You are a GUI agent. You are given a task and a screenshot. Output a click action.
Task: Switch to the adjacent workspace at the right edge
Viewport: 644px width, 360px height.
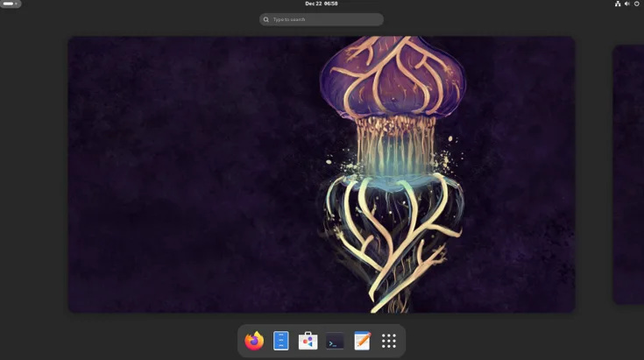coord(629,175)
